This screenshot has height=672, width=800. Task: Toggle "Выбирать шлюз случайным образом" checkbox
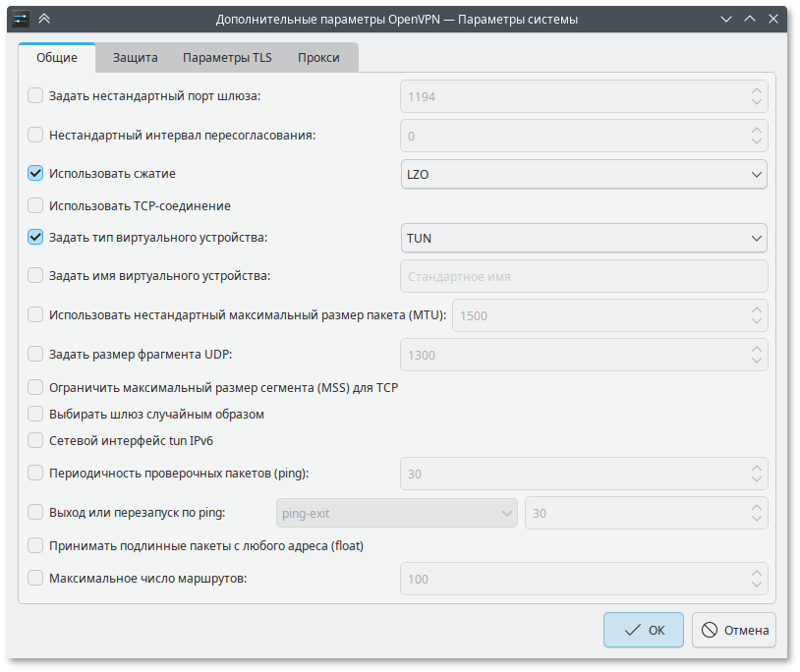[x=35, y=415]
